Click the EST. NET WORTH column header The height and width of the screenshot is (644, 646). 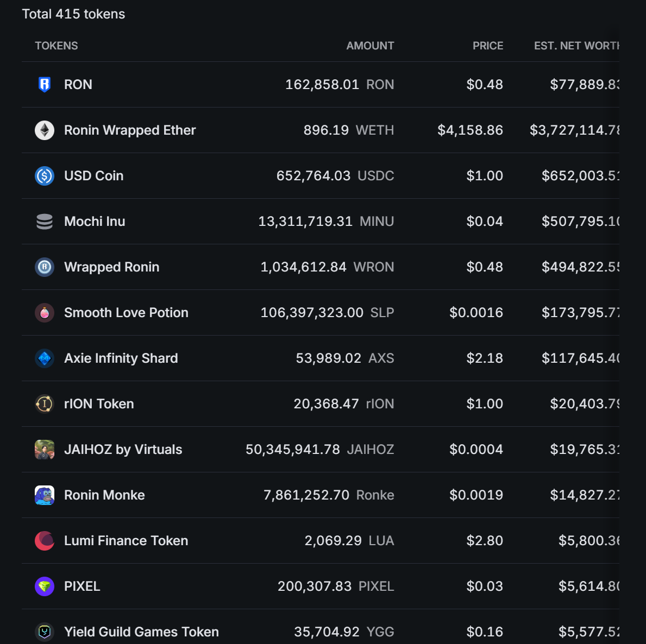[577, 46]
